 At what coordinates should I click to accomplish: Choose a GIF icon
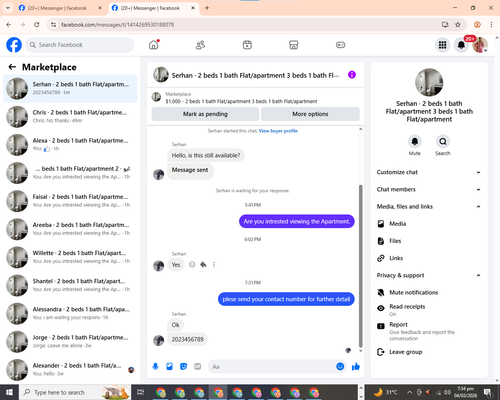point(198,367)
